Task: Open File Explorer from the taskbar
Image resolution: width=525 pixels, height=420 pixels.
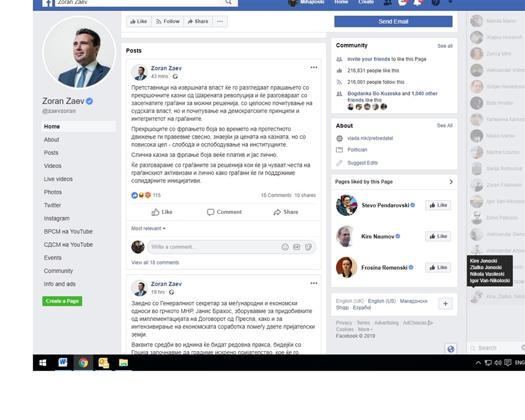Action: [123, 363]
